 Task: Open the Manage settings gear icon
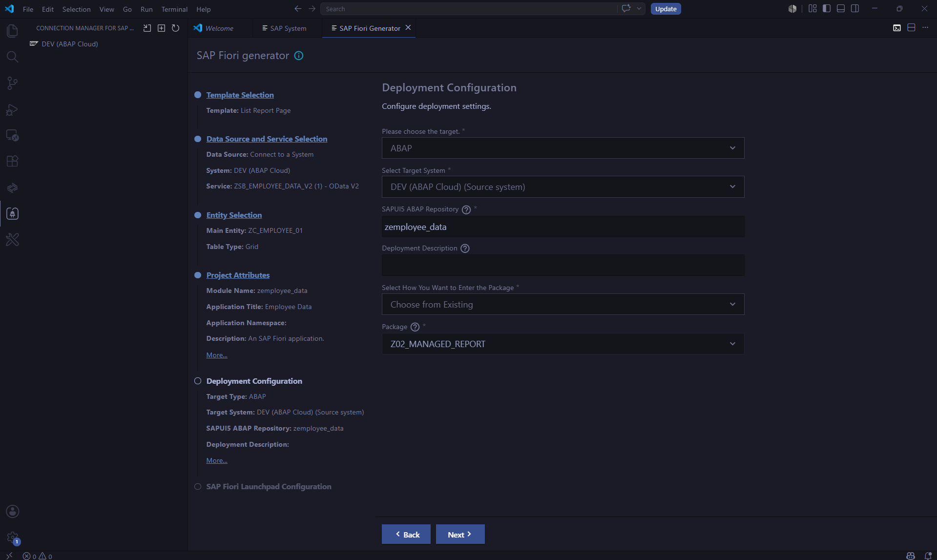coord(12,538)
